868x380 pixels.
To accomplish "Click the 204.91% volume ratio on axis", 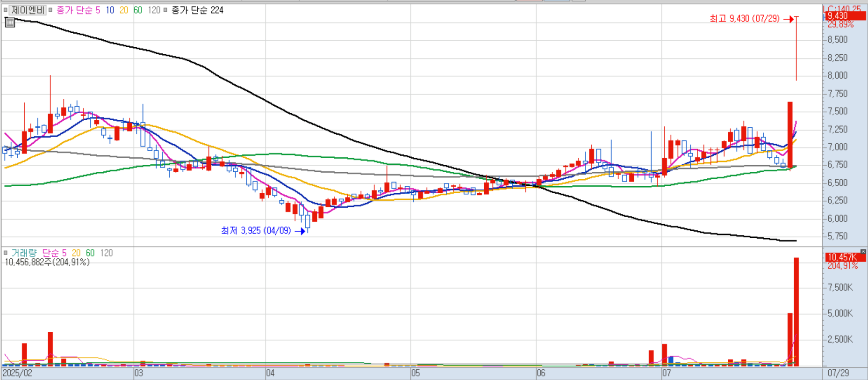I will pos(843,265).
